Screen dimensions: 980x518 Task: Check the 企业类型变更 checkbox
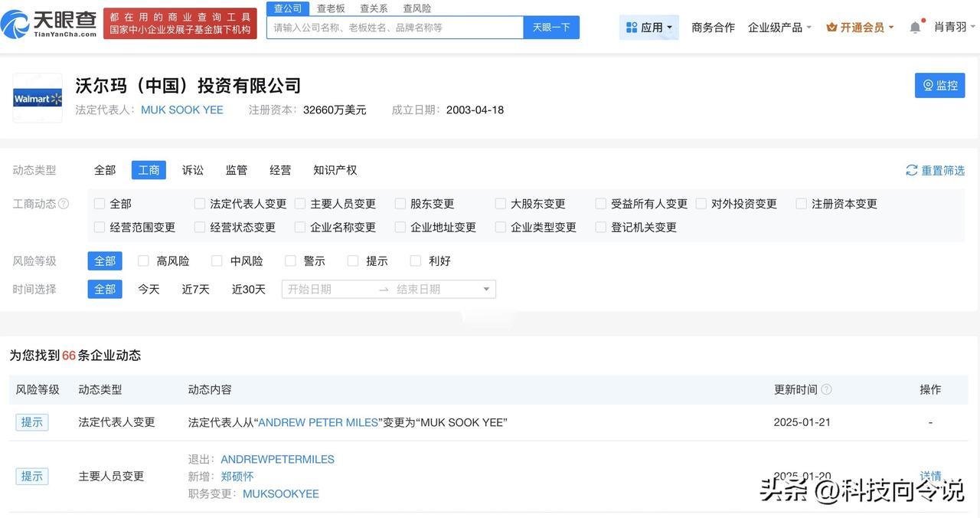(501, 228)
